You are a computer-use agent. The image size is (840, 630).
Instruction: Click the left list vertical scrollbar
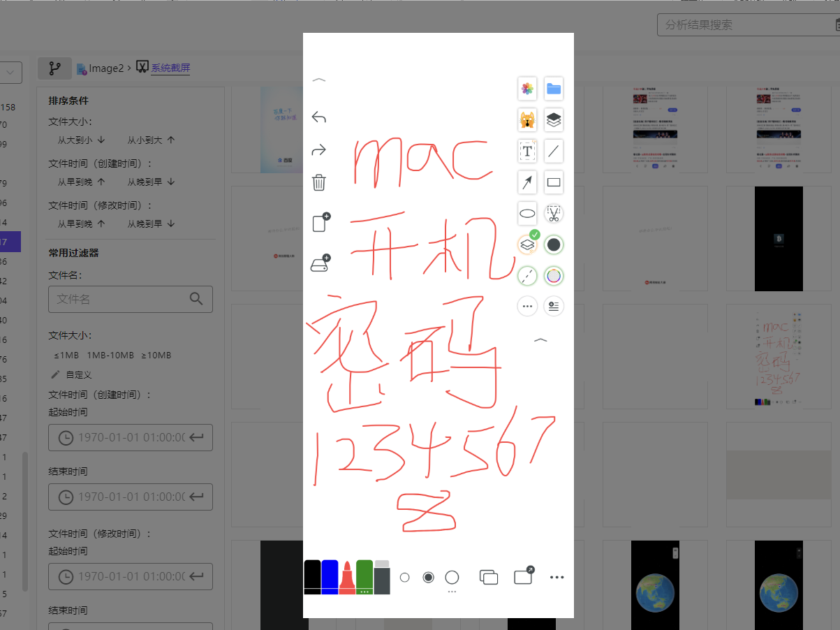pos(25,522)
